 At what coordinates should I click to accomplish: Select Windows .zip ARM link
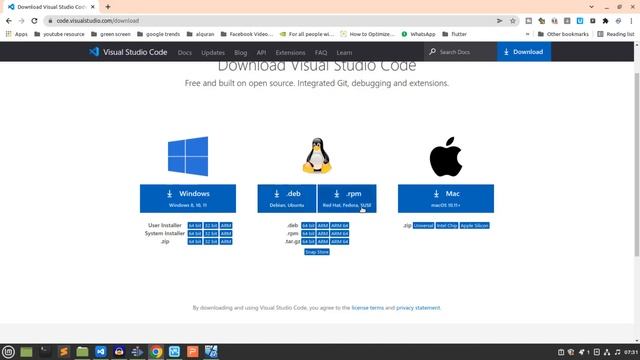point(226,242)
